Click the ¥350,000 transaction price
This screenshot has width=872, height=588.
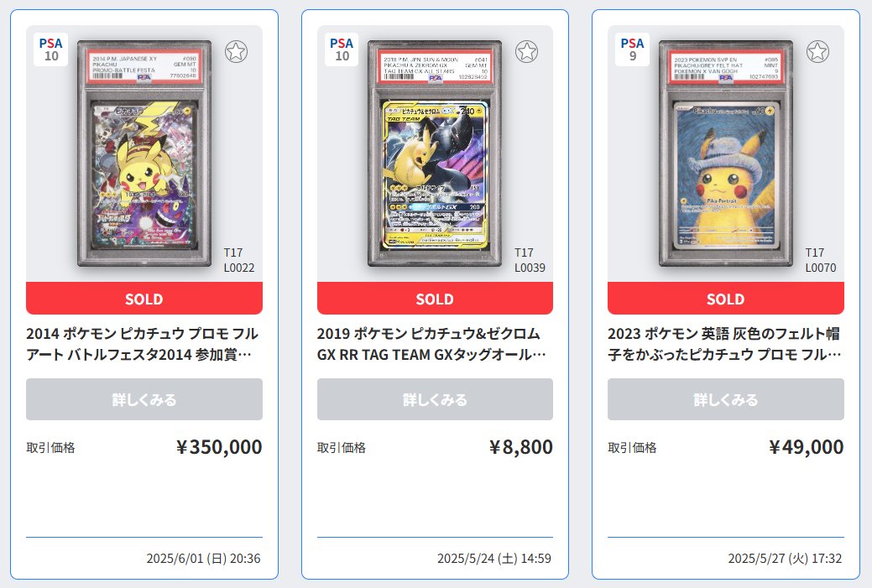(219, 447)
